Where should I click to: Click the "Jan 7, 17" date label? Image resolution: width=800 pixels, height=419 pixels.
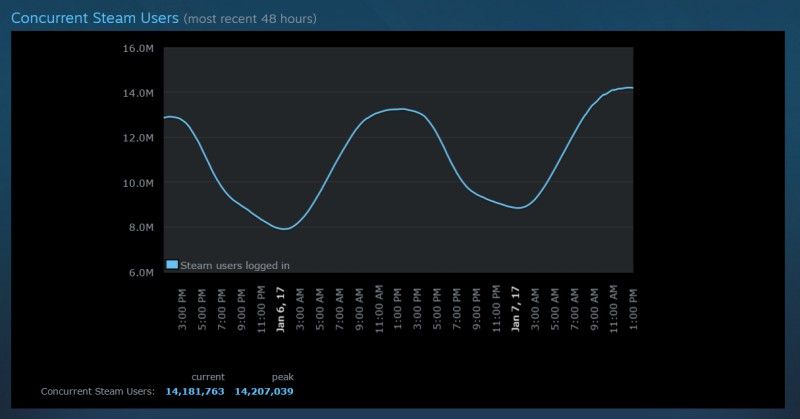click(x=516, y=309)
